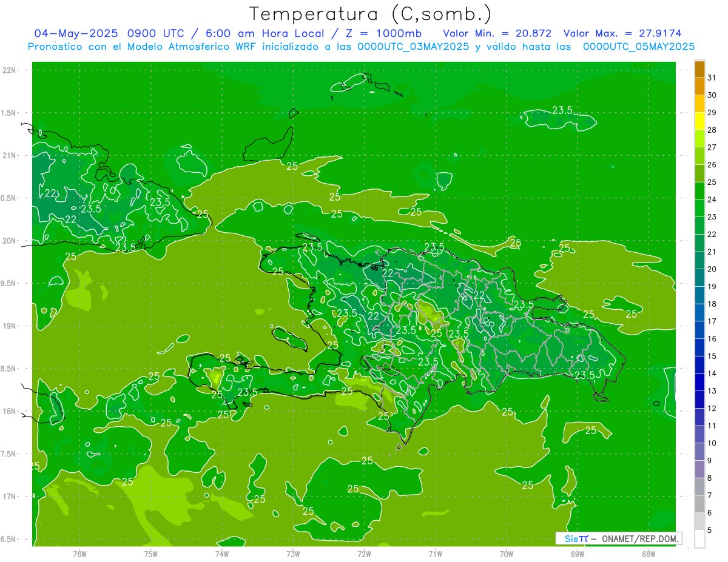
Task: Select the '0000UTC_05MAY2025' valid-until time text
Action: pos(639,47)
